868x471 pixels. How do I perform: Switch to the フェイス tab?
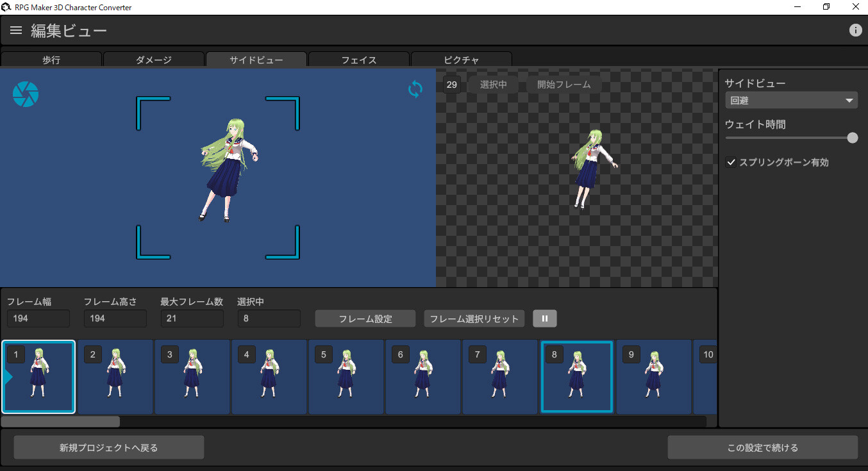coord(358,60)
